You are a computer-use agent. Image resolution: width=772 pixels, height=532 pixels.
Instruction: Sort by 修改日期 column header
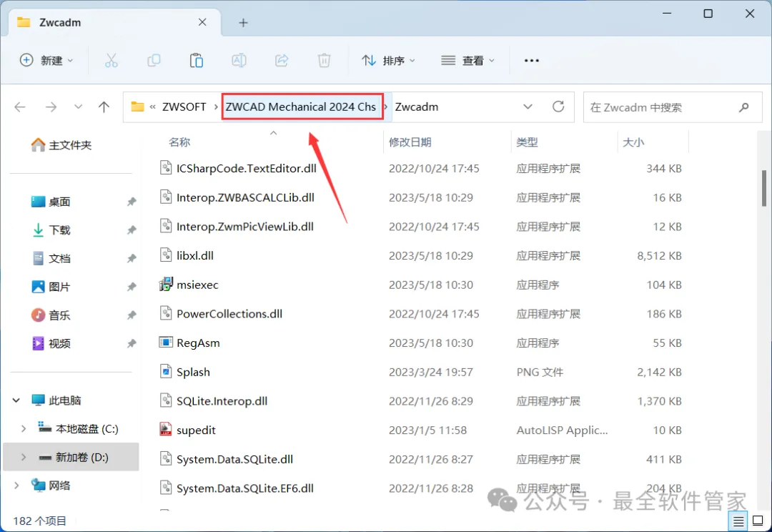coord(410,142)
